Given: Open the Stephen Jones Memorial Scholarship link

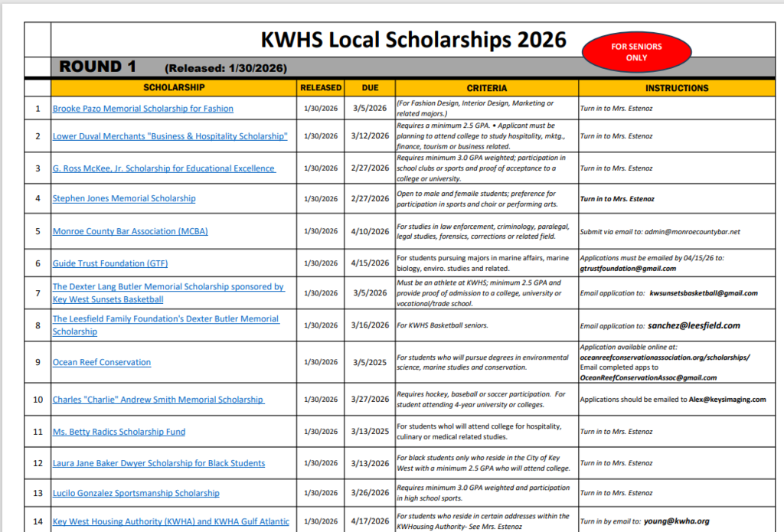Looking at the screenshot, I should (123, 198).
